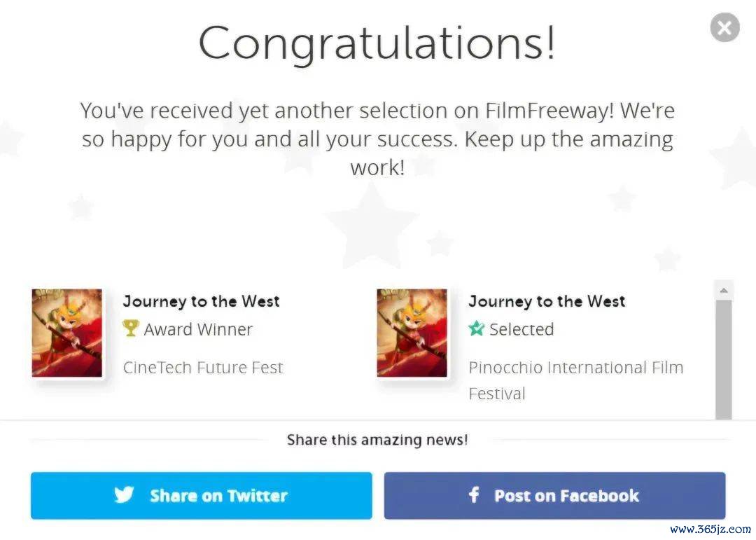Click the Congratulations! heading
The width and height of the screenshot is (756, 540).
[377, 43]
